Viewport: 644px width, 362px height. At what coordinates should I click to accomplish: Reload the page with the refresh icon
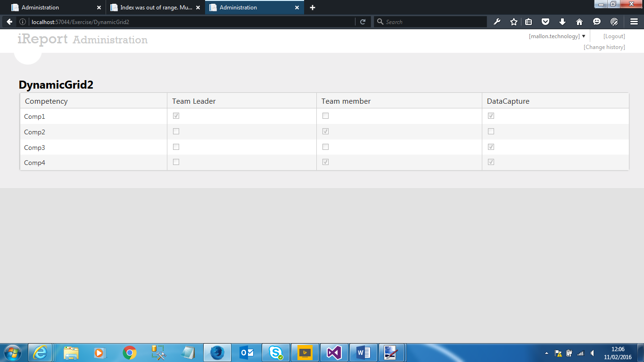pyautogui.click(x=363, y=22)
